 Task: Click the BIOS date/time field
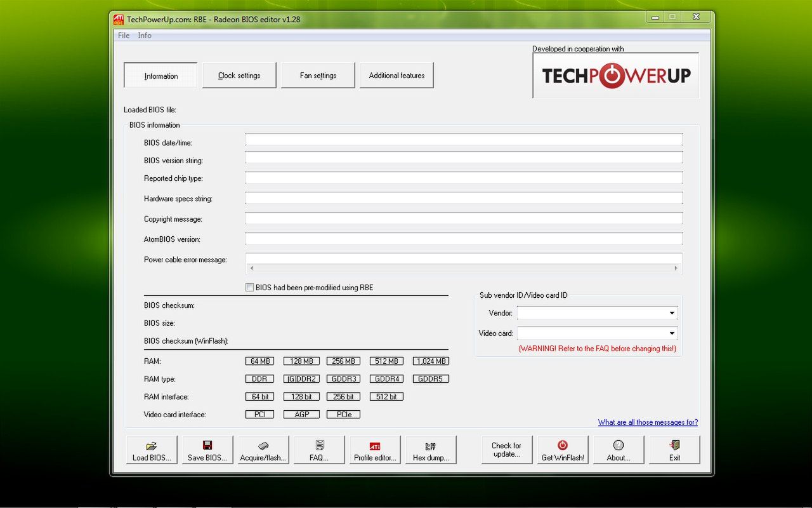pos(464,140)
